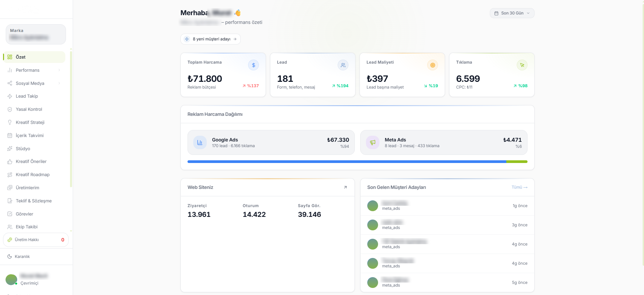
Task: Open the Üretim Hakkı button
Action: 36,240
